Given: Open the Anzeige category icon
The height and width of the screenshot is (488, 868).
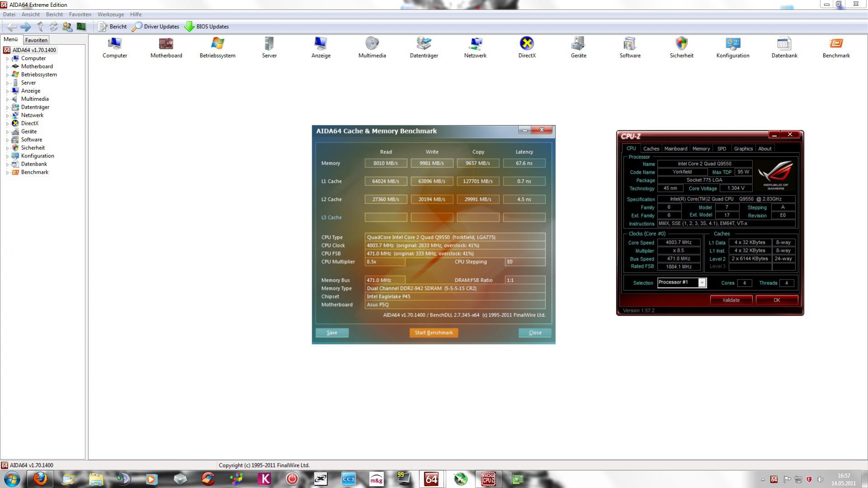Looking at the screenshot, I should coord(321,47).
